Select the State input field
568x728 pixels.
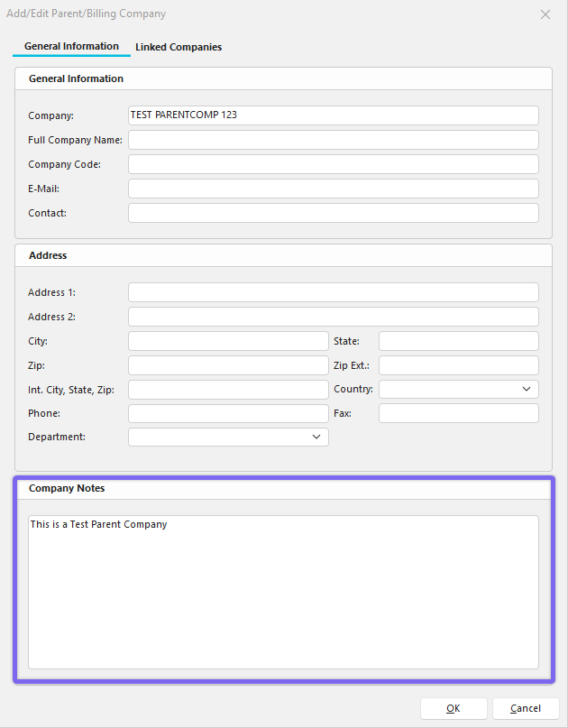point(458,341)
